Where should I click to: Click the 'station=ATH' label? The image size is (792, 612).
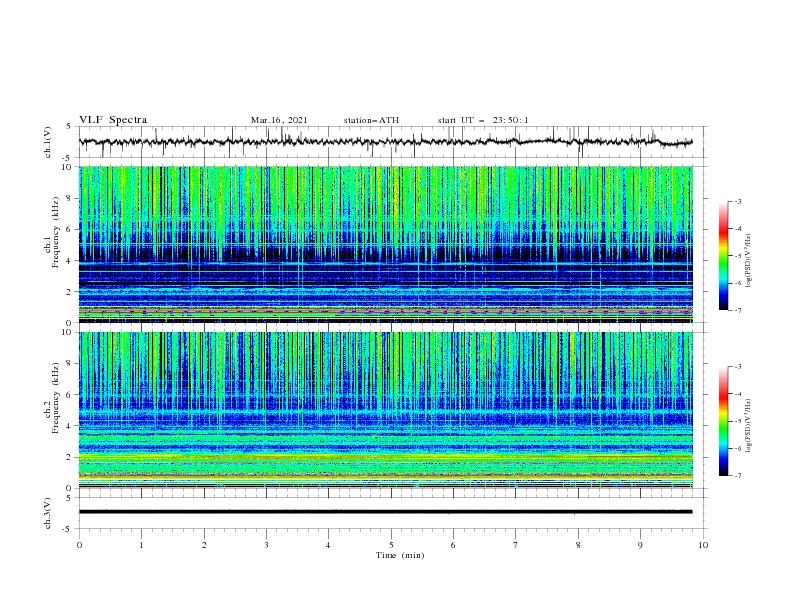371,120
